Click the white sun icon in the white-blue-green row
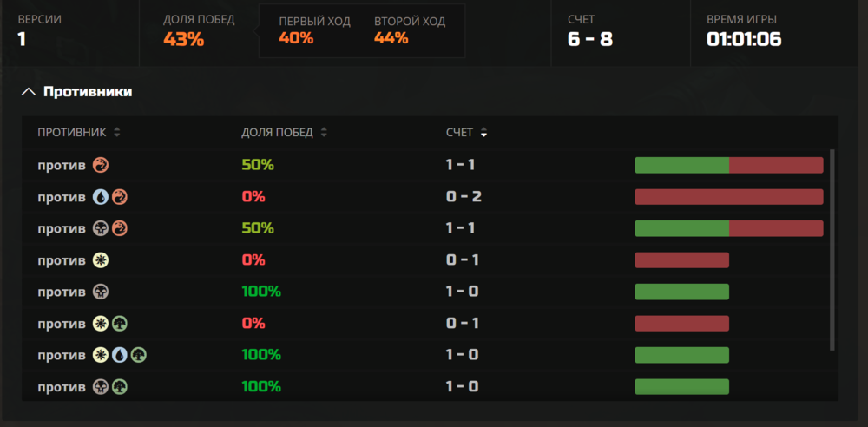Screen dimensions: 868x427 click(x=101, y=355)
